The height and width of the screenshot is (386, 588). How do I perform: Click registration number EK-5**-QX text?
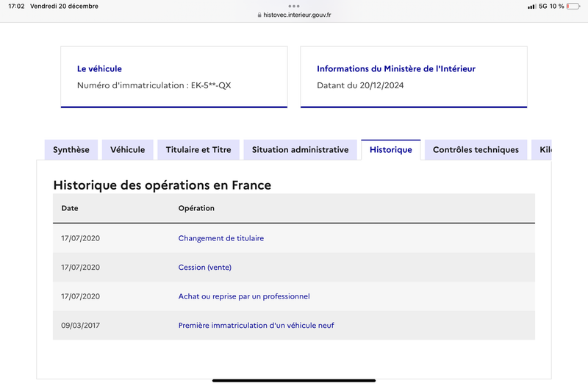[x=211, y=85]
